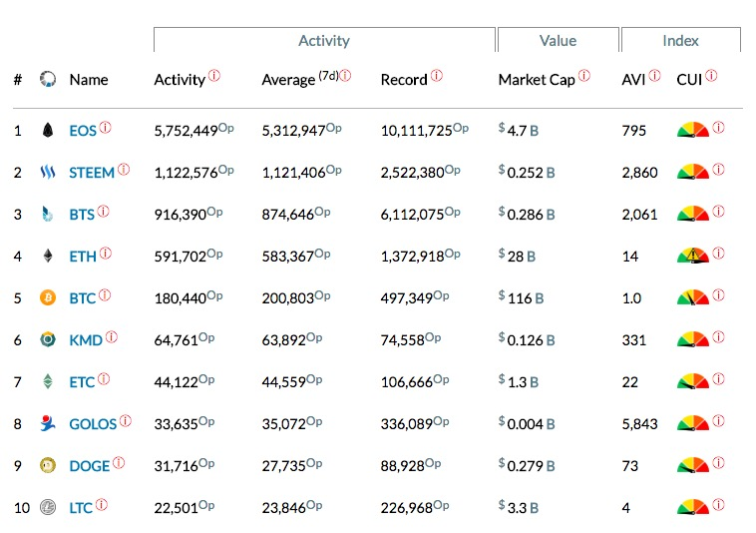Image resolution: width=756 pixels, height=533 pixels.
Task: Click the CUI gauge for BTC row
Action: [693, 297]
